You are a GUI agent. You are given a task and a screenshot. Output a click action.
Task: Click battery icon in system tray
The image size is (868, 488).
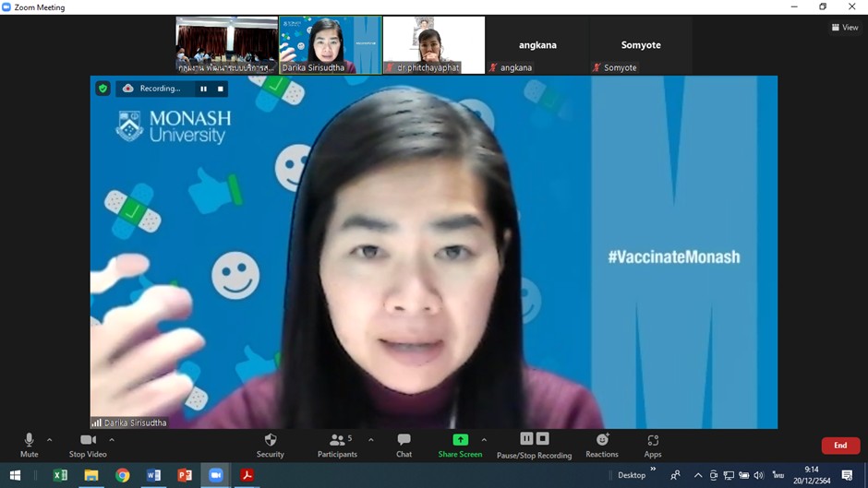tap(743, 475)
